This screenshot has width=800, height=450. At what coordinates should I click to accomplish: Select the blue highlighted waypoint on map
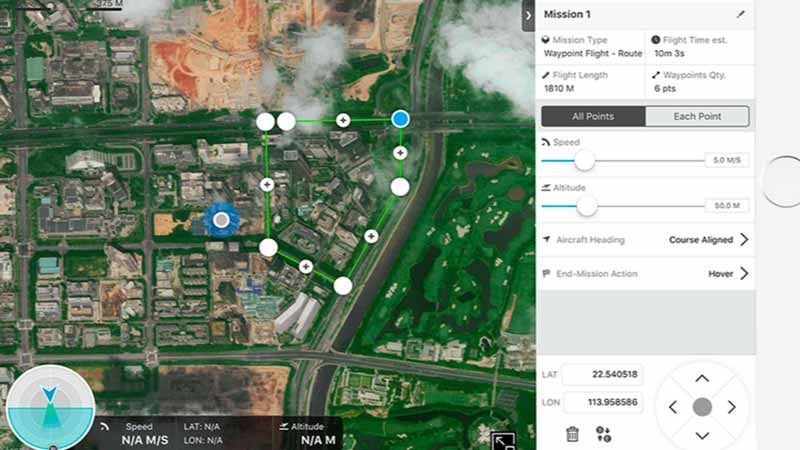pyautogui.click(x=400, y=119)
